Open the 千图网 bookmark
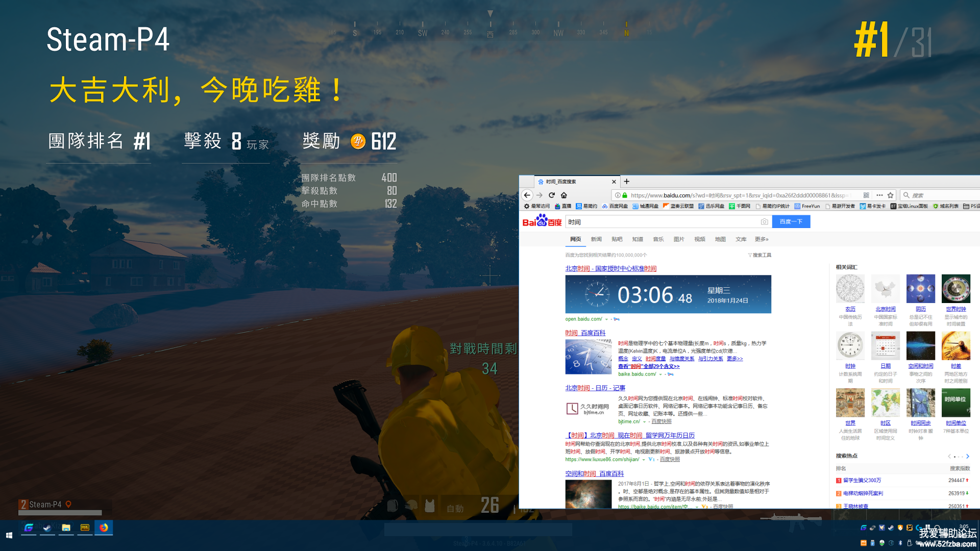Image resolution: width=980 pixels, height=551 pixels. click(740, 206)
